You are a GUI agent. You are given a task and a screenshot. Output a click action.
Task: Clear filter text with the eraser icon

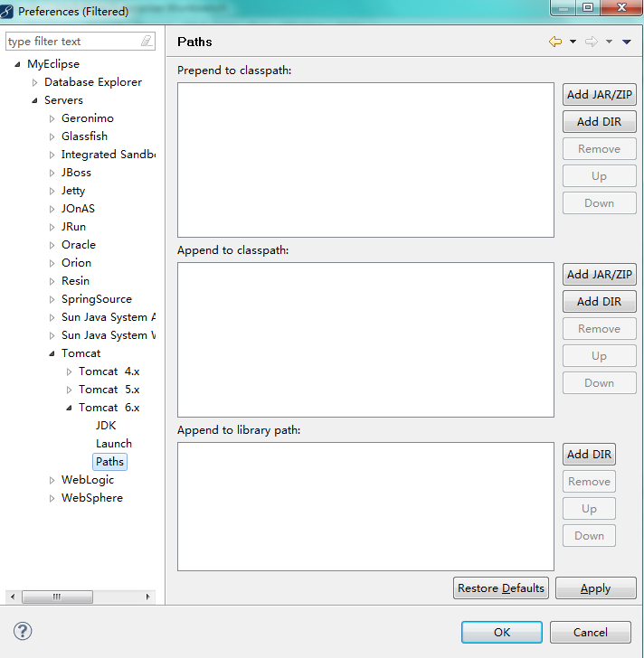click(147, 42)
